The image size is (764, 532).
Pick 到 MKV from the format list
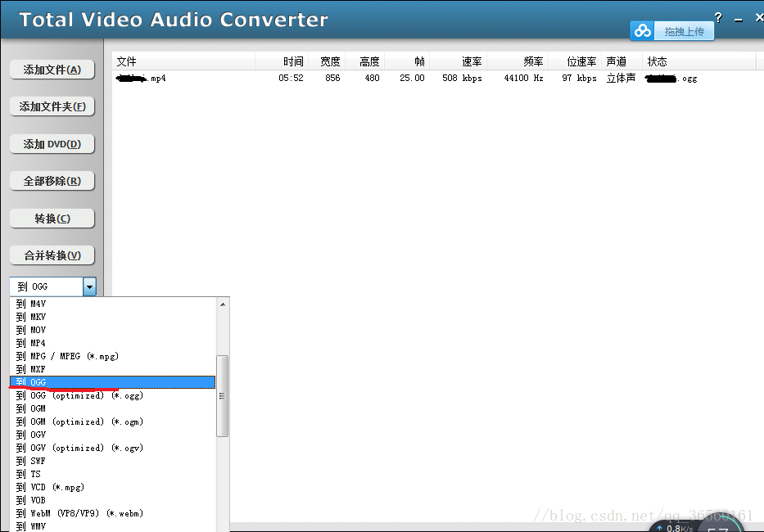pyautogui.click(x=113, y=317)
